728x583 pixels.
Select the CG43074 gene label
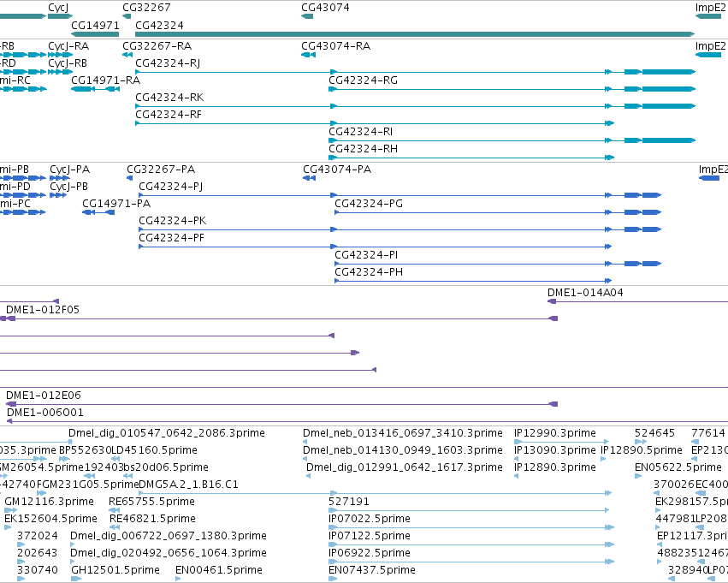325,8
